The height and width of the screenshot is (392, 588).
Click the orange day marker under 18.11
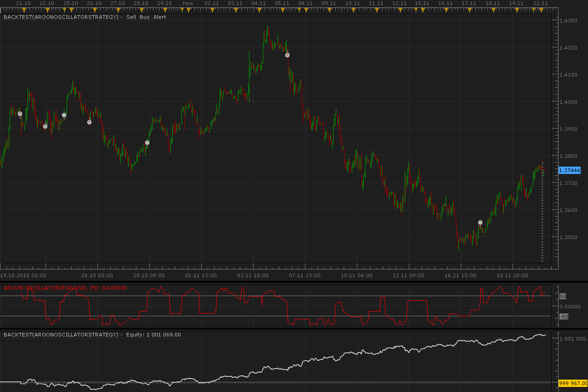pos(493,9)
